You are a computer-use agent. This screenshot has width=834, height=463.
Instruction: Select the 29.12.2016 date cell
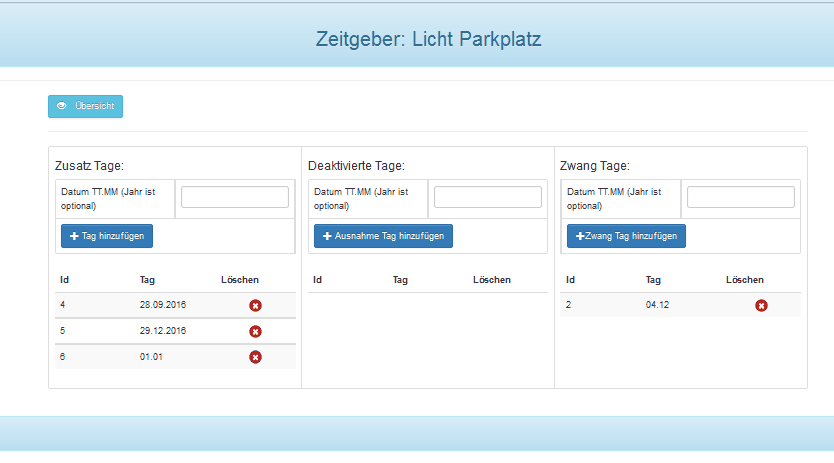163,330
